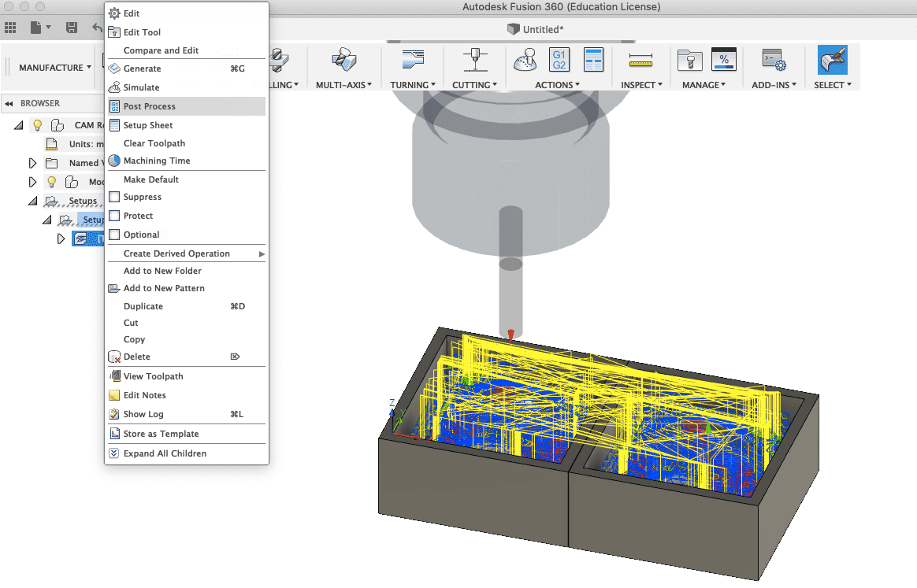This screenshot has width=917, height=588.
Task: Click the Setups folder icon in browser
Action: (52, 201)
